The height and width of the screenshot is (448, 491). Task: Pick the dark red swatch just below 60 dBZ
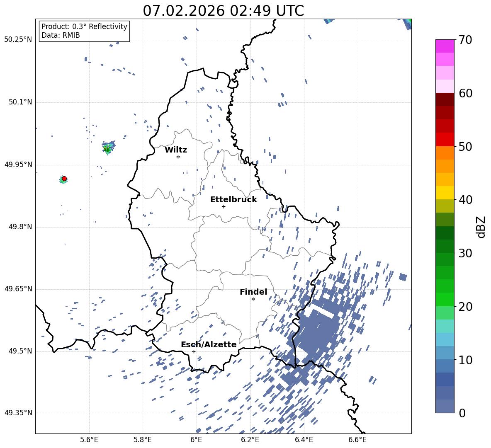(x=445, y=99)
